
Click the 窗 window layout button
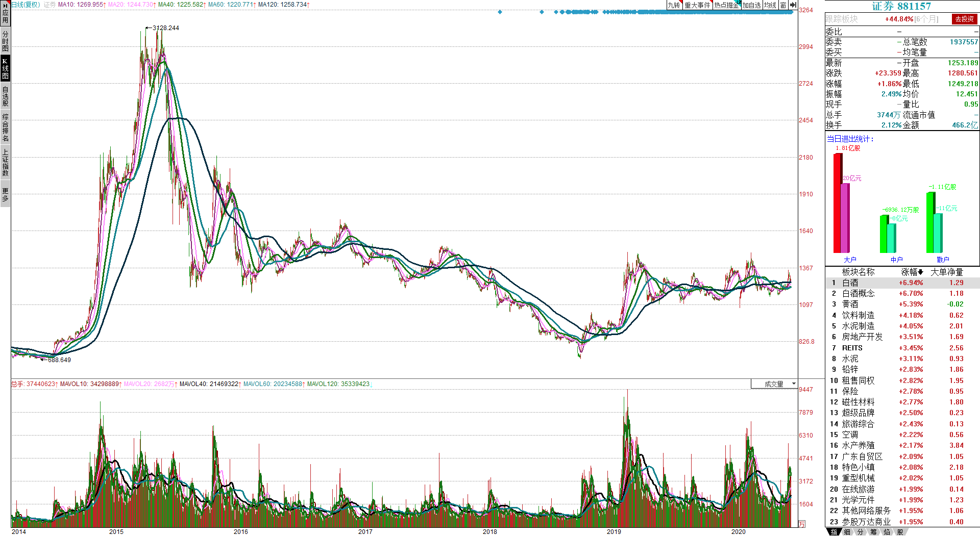[783, 5]
